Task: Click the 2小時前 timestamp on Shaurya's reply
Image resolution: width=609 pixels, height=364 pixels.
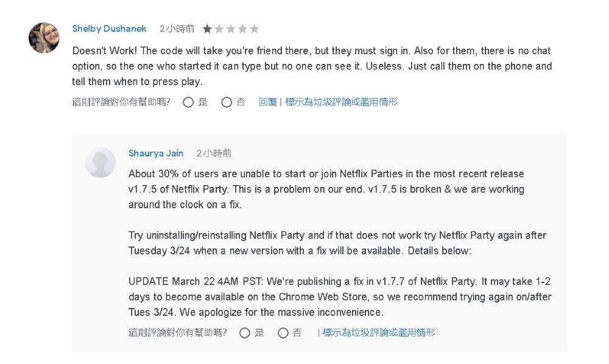Action: (214, 153)
